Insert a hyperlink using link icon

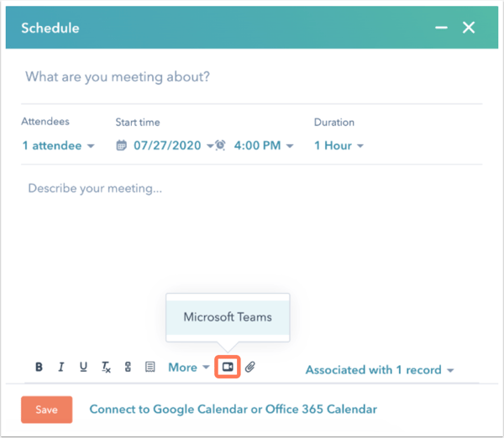[x=128, y=367]
